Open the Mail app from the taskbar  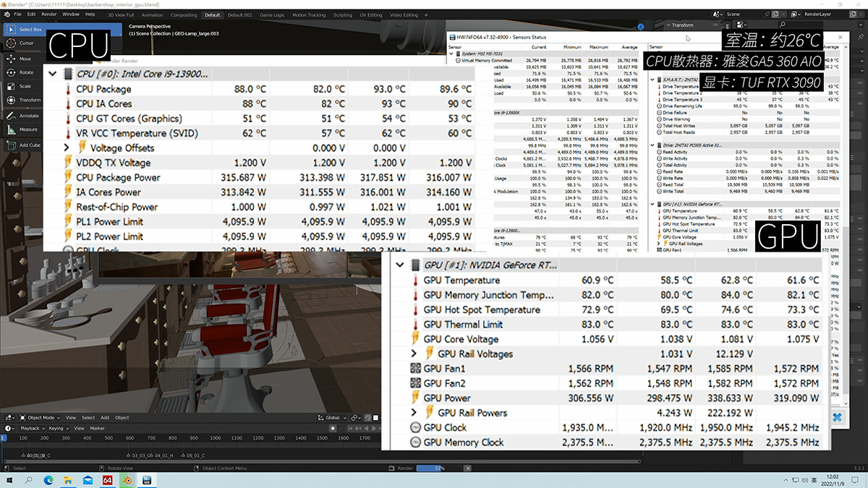(88, 479)
